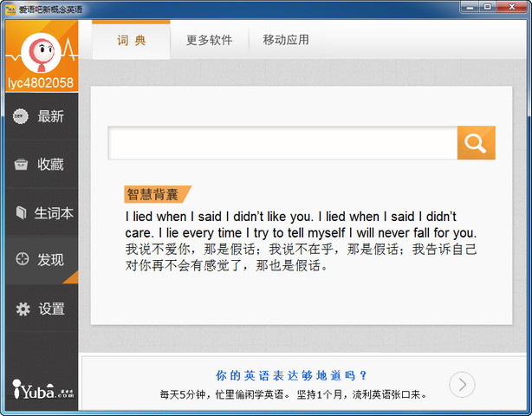
Task: Open the 最新 section label
Action: (50, 116)
